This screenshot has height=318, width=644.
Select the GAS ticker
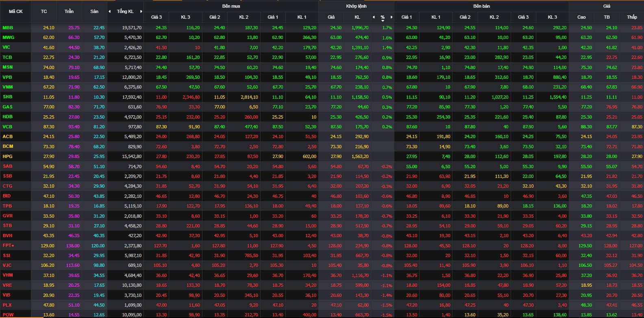click(x=7, y=107)
